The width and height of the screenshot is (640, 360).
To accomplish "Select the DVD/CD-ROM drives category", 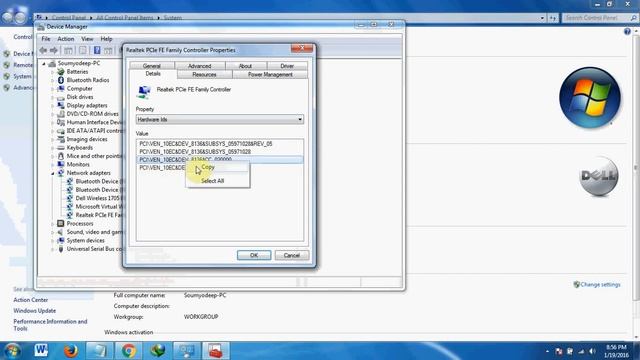I will pos(93,114).
